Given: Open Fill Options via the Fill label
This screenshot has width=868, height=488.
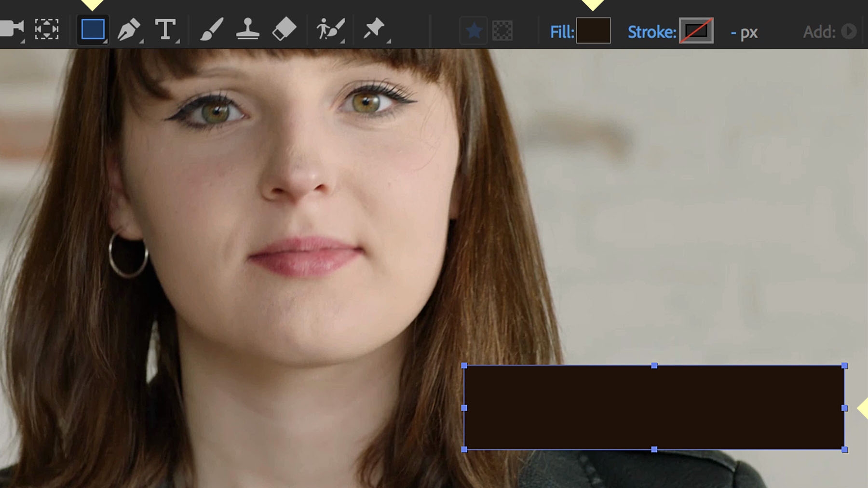Looking at the screenshot, I should (x=561, y=33).
